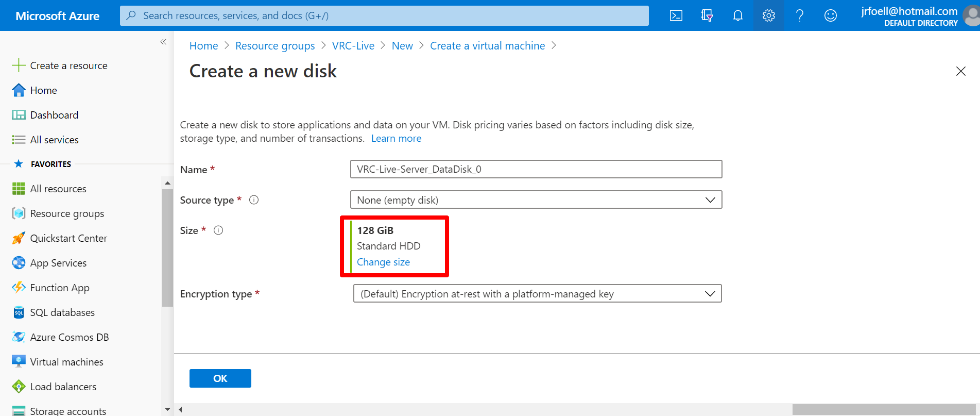This screenshot has height=416, width=980.
Task: Open Cloud Shell from the top bar
Action: tap(676, 15)
